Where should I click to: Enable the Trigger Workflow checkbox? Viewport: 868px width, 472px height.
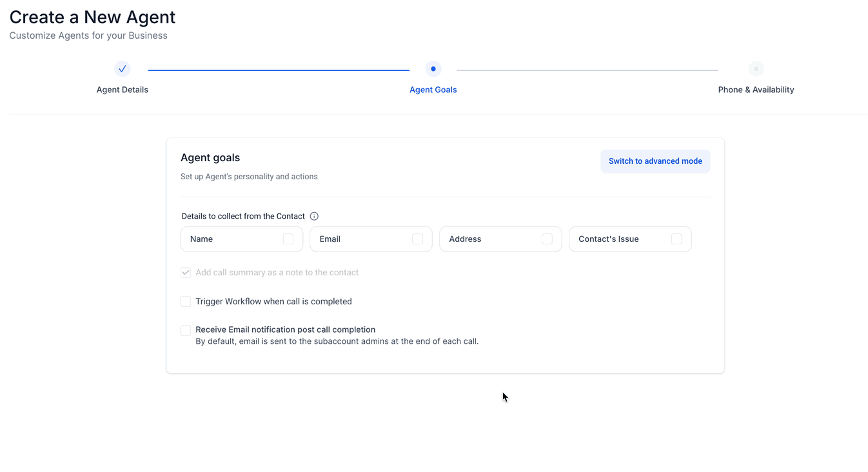point(186,302)
